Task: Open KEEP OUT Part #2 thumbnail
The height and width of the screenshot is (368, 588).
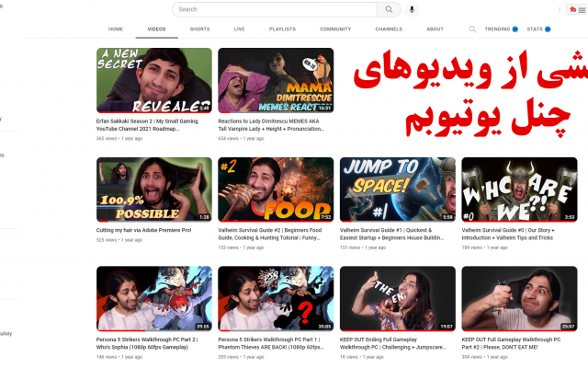Action: pyautogui.click(x=519, y=299)
